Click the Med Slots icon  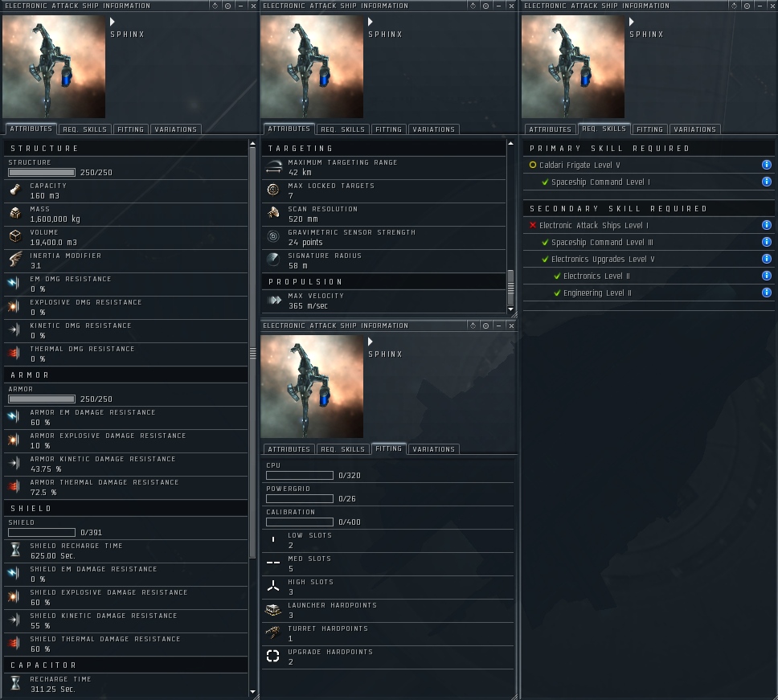pyautogui.click(x=273, y=563)
